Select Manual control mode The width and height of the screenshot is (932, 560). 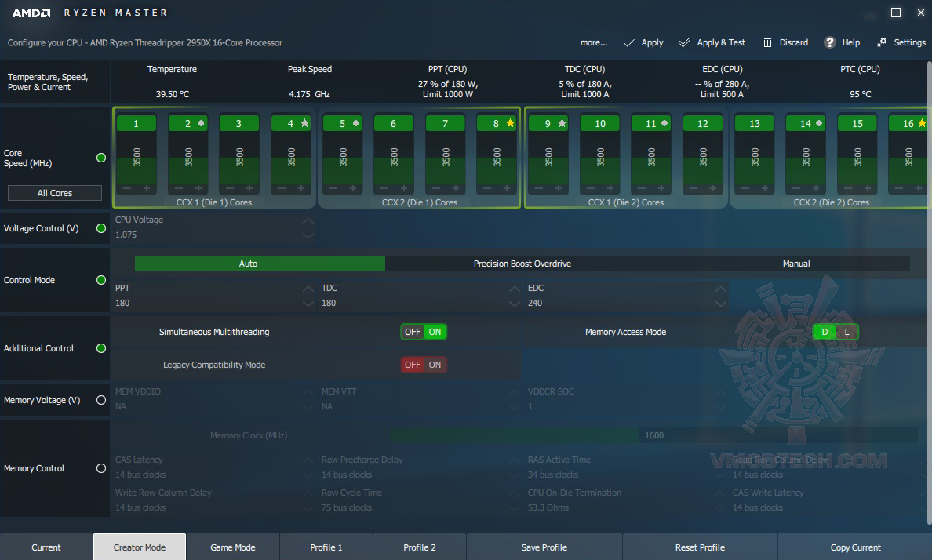point(796,264)
